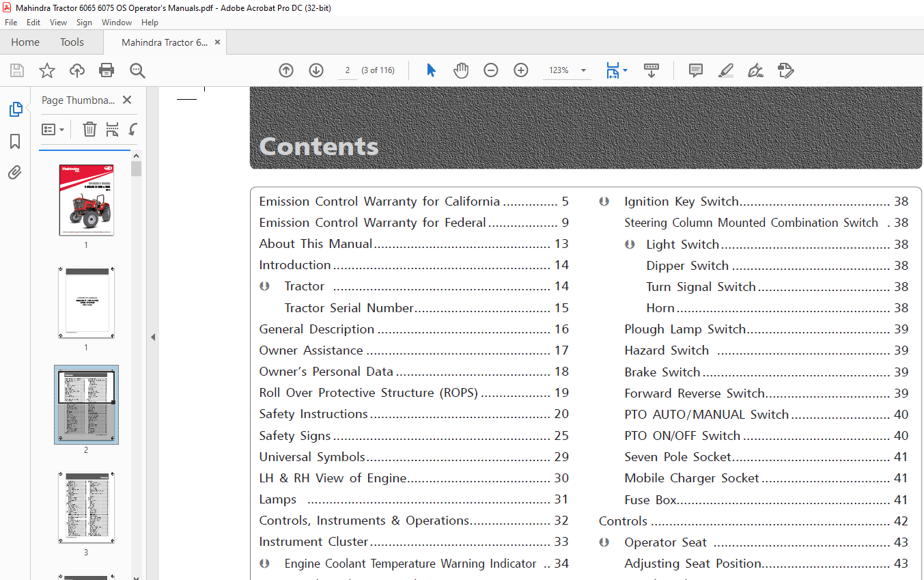This screenshot has width=924, height=580.
Task: Select the Highlight text tool
Action: 726,70
